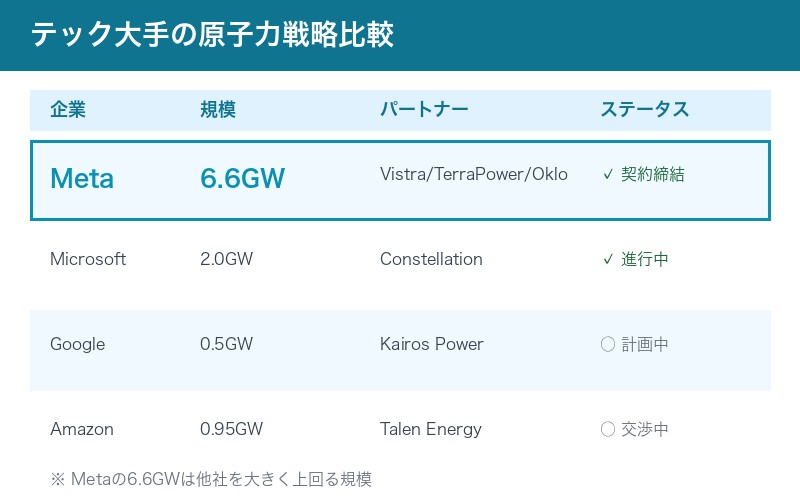This screenshot has width=800, height=500.
Task: Click the ステータス column header
Action: pyautogui.click(x=645, y=110)
